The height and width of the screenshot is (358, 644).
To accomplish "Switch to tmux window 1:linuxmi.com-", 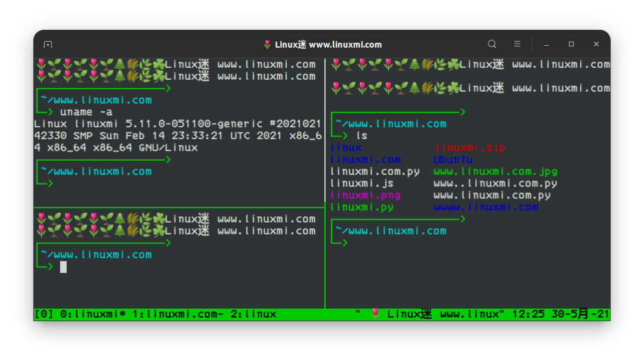I will [178, 314].
